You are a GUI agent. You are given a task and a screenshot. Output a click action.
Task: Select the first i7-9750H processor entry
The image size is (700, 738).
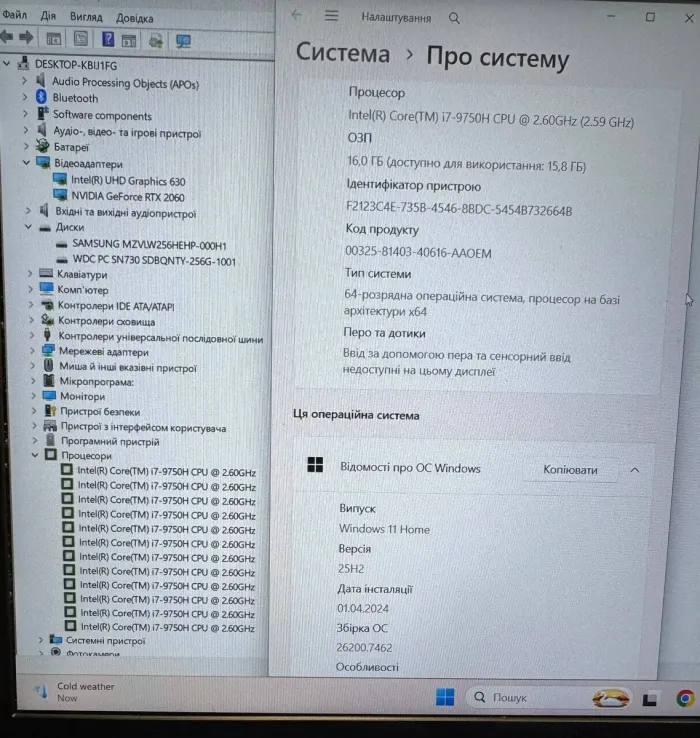coord(166,472)
